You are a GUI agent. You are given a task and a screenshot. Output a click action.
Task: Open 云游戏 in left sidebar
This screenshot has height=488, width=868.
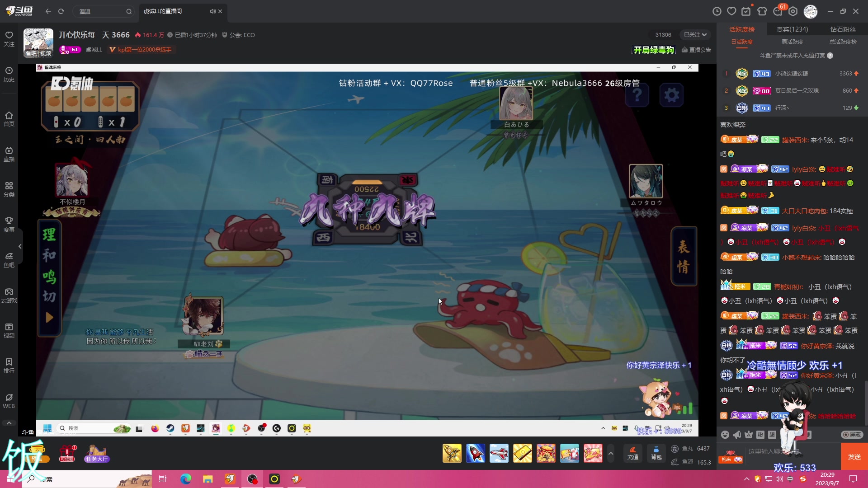9,295
